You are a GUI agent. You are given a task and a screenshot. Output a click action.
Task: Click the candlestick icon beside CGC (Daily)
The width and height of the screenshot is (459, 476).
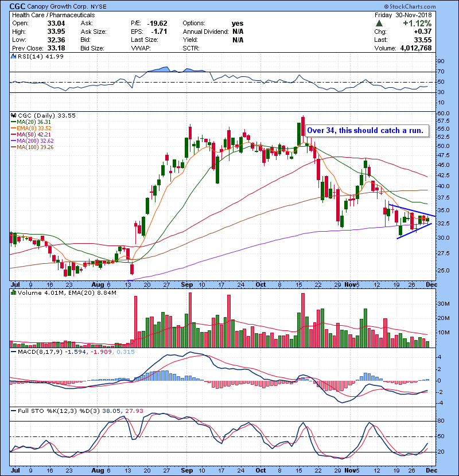[x=14, y=116]
